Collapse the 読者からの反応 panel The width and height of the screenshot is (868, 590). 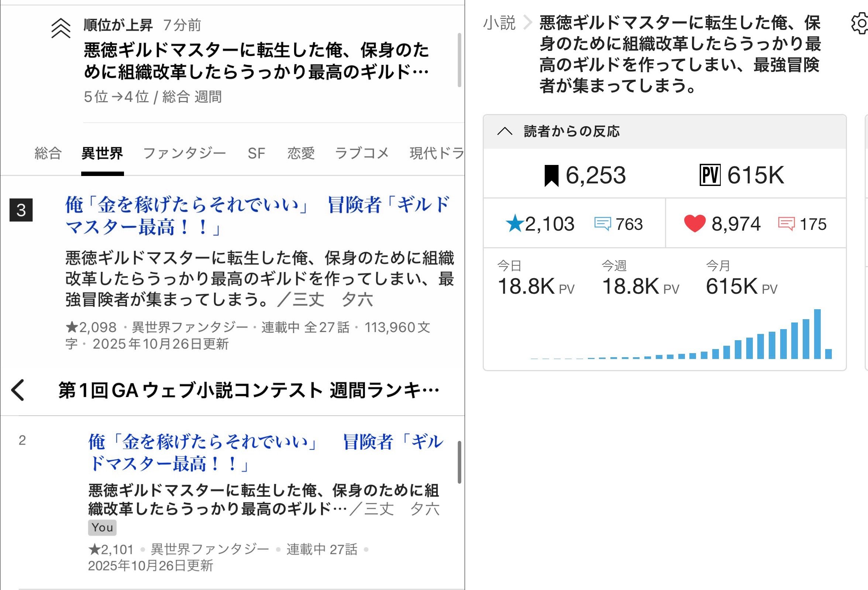(x=504, y=131)
